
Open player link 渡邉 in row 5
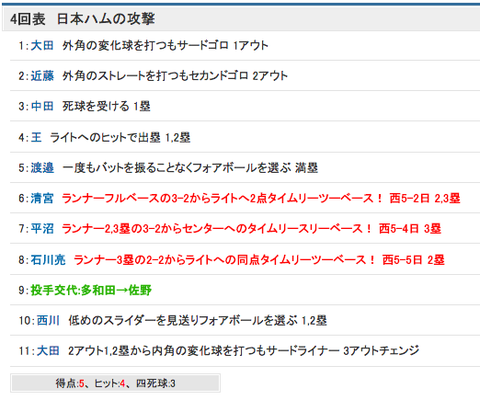point(42,168)
